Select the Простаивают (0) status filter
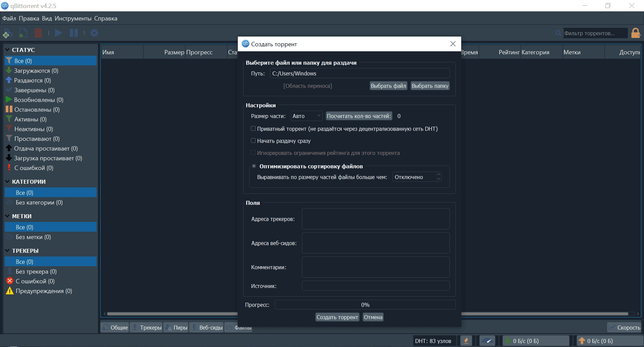Viewport: 644px width, 347px height. point(51,139)
